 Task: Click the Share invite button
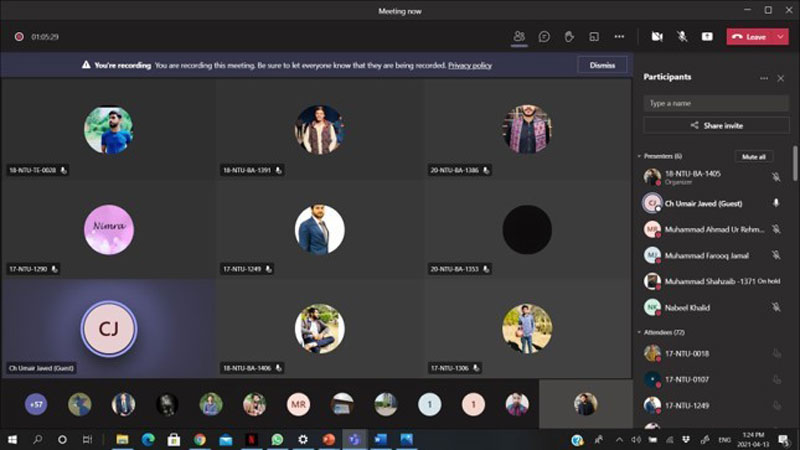[x=716, y=126]
